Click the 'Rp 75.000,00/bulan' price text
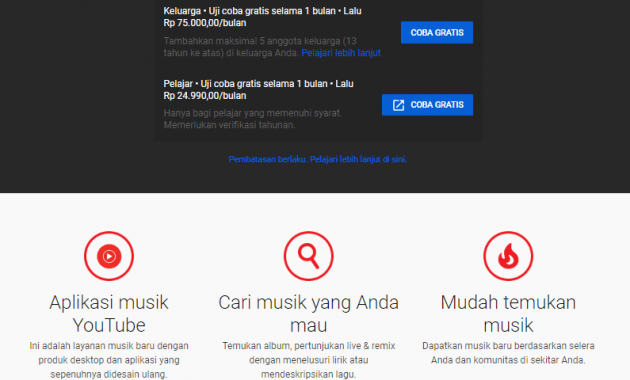The width and height of the screenshot is (630, 380). pyautogui.click(x=205, y=23)
